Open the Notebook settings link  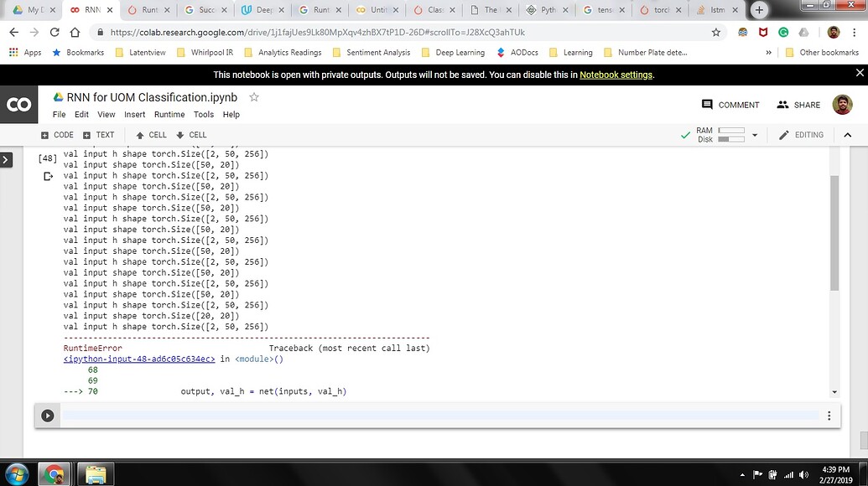tap(616, 75)
